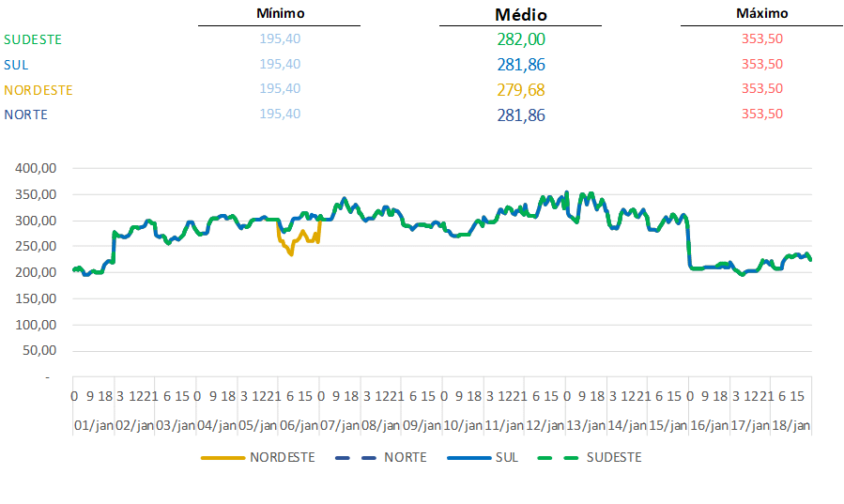
Task: Click the NORDESTE legend line marker
Action: pyautogui.click(x=223, y=458)
